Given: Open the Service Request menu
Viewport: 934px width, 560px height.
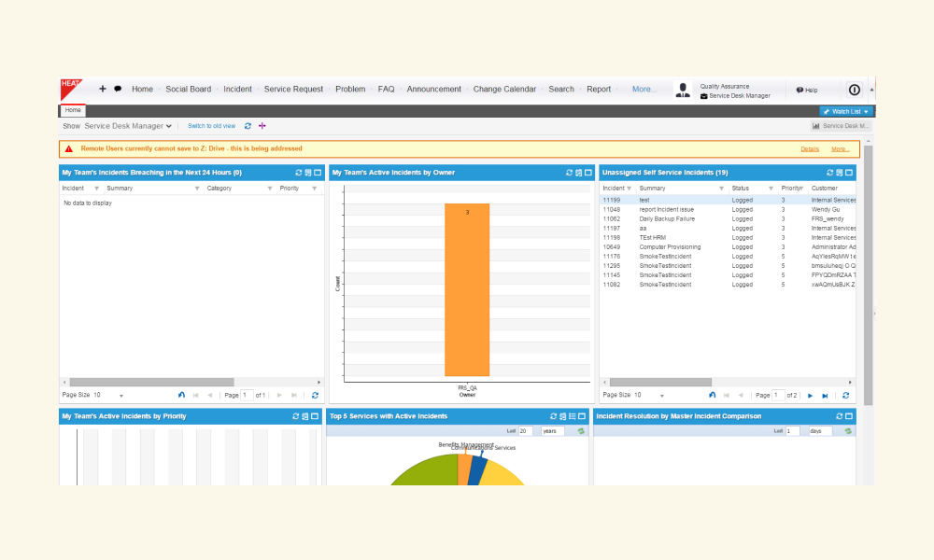Looking at the screenshot, I should tap(293, 90).
